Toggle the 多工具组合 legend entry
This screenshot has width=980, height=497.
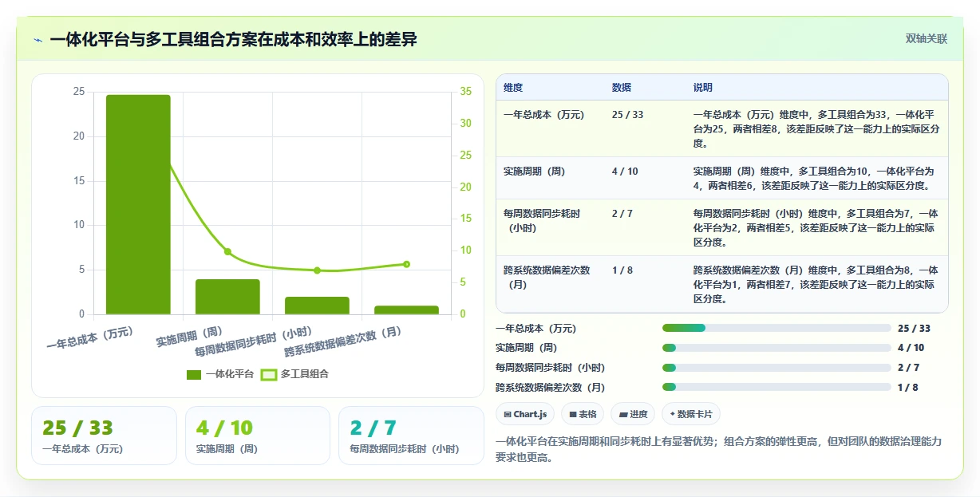click(294, 374)
